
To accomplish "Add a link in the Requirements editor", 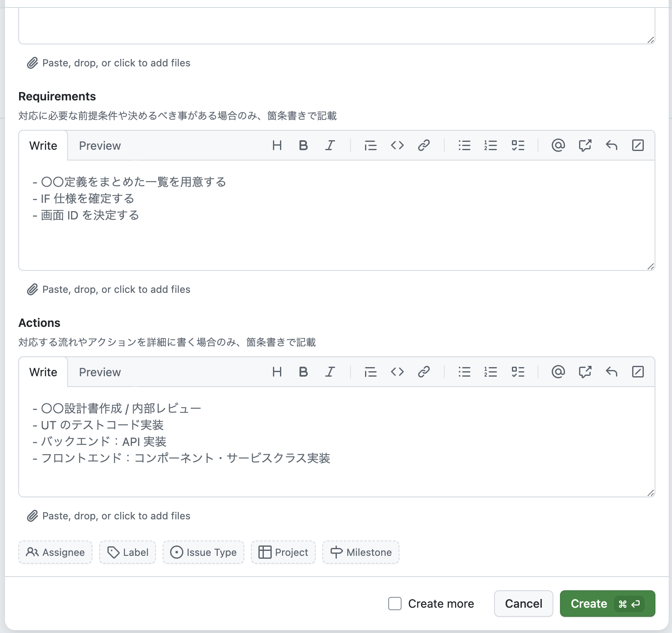I will (x=424, y=145).
